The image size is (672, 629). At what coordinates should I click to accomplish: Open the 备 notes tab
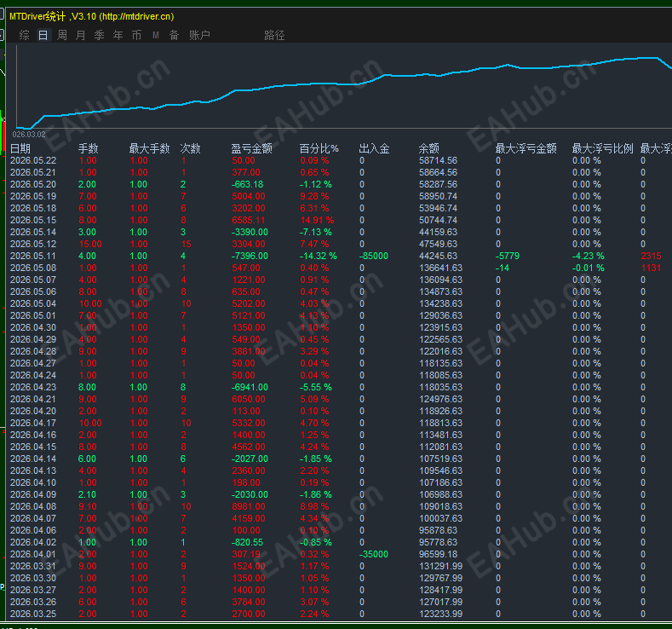(174, 35)
